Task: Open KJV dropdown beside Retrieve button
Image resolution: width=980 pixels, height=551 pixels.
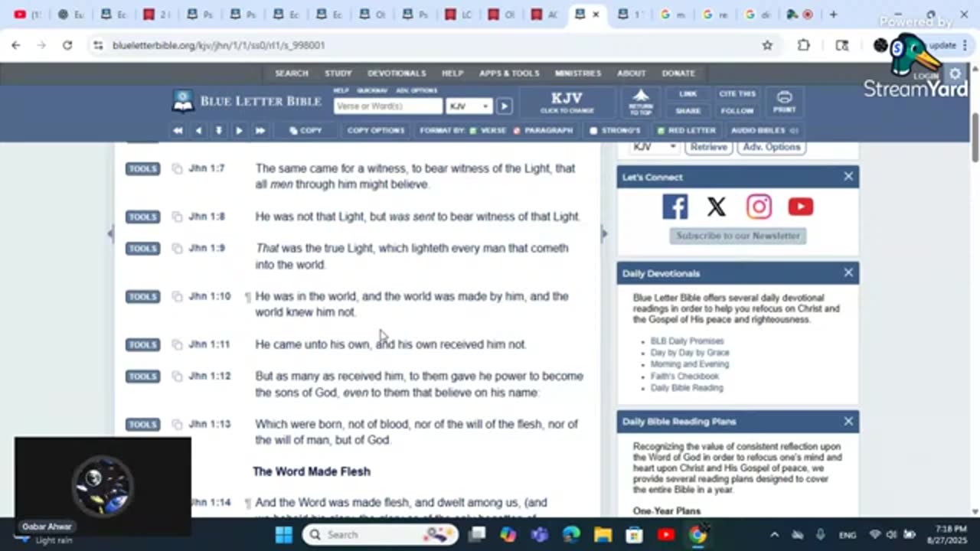Action: tap(655, 147)
